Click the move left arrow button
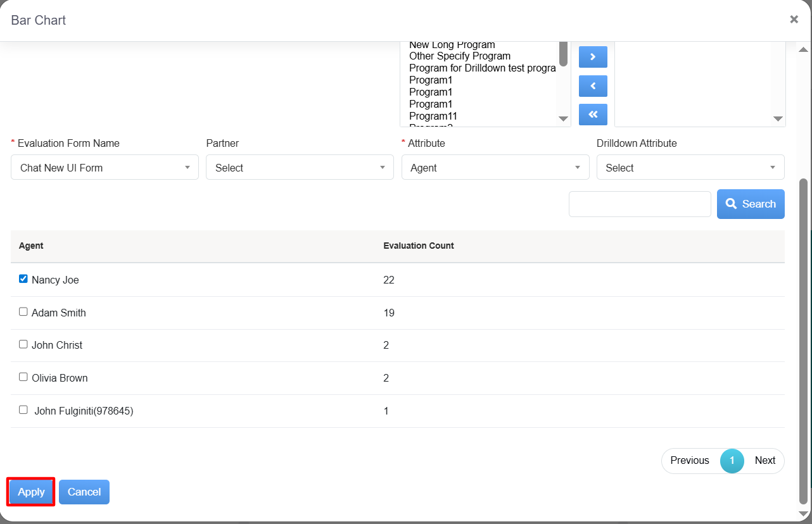 tap(593, 86)
